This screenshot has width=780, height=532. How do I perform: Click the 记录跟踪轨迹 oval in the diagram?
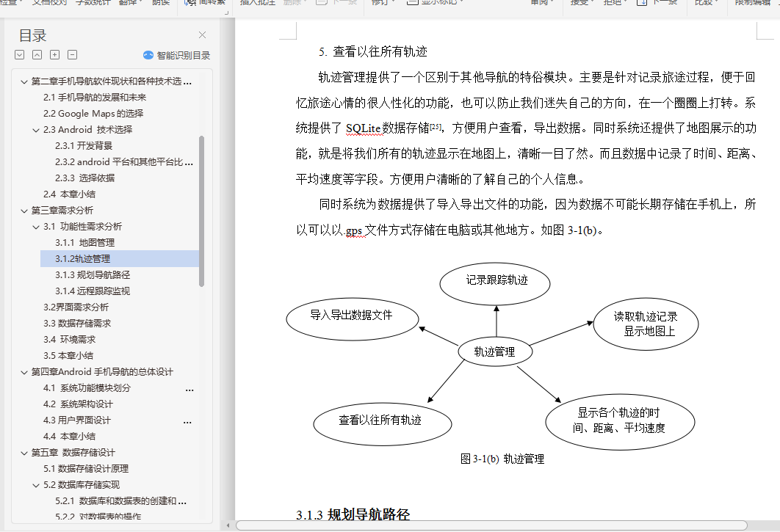(x=495, y=283)
